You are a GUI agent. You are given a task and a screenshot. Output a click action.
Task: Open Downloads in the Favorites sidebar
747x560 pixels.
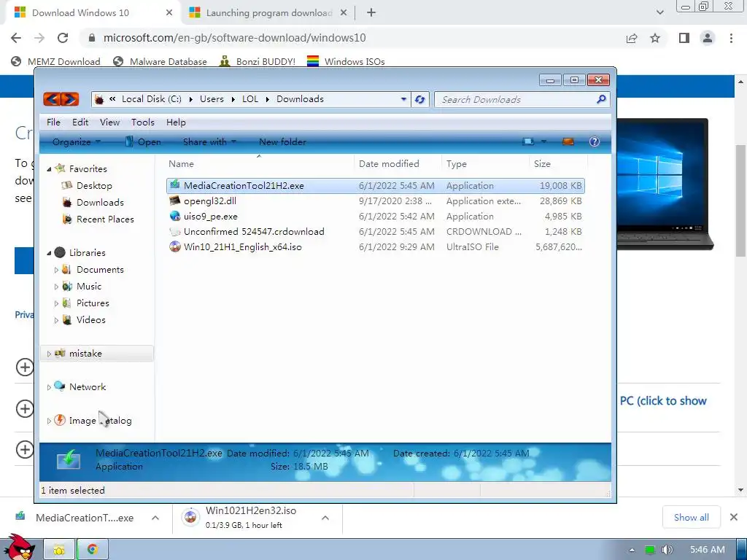tap(99, 203)
